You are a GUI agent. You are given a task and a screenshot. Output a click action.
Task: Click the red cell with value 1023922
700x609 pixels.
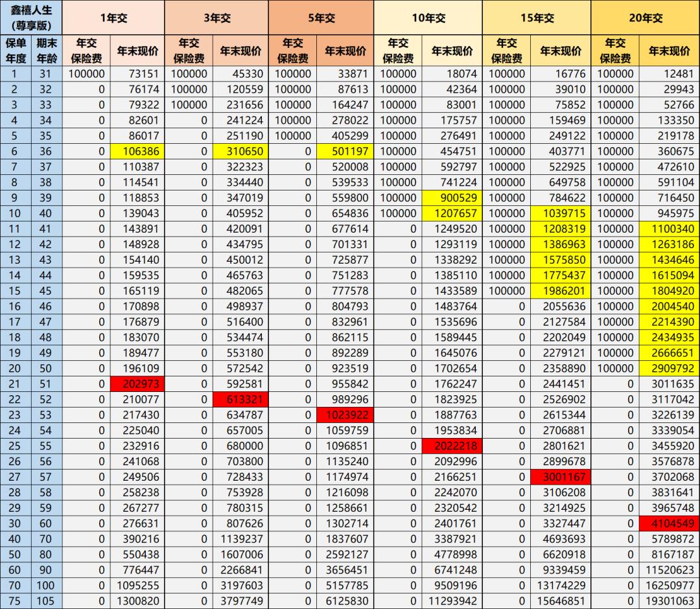344,415
